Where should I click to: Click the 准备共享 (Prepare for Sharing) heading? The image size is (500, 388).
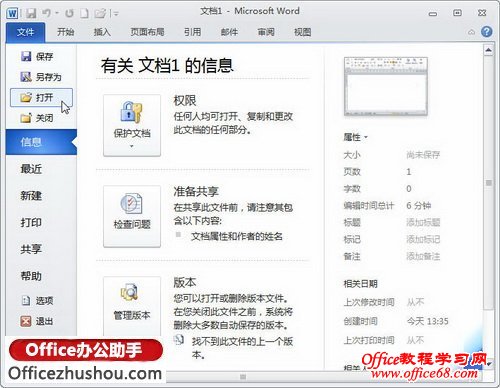pyautogui.click(x=196, y=191)
